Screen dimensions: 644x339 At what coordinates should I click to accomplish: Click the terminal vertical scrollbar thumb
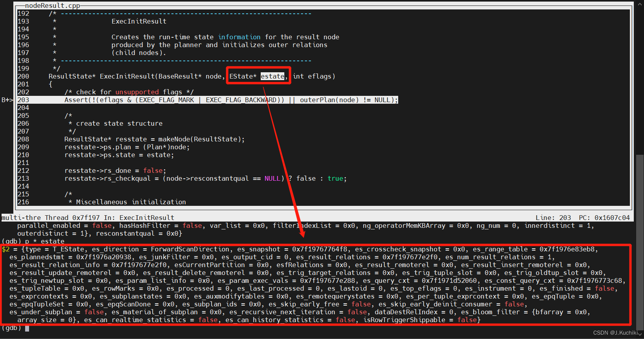(x=640, y=242)
